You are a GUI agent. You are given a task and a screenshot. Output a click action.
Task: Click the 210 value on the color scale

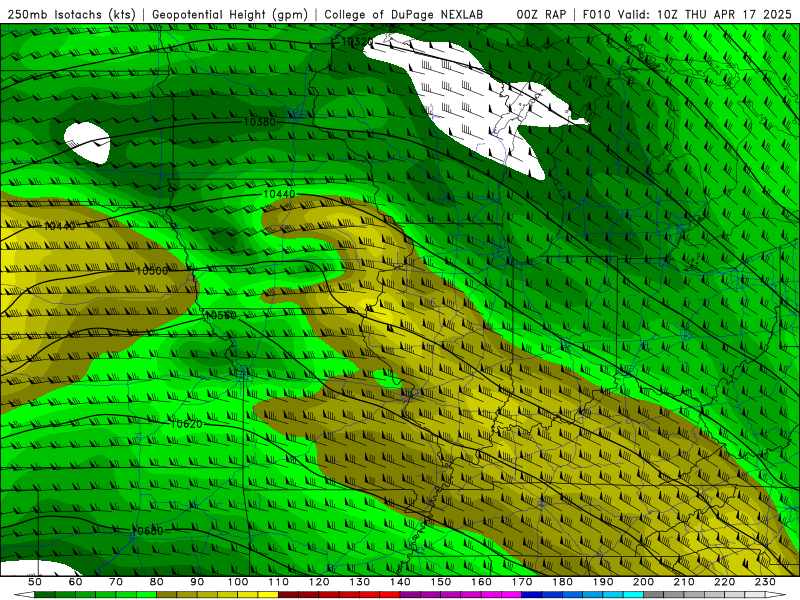click(684, 582)
